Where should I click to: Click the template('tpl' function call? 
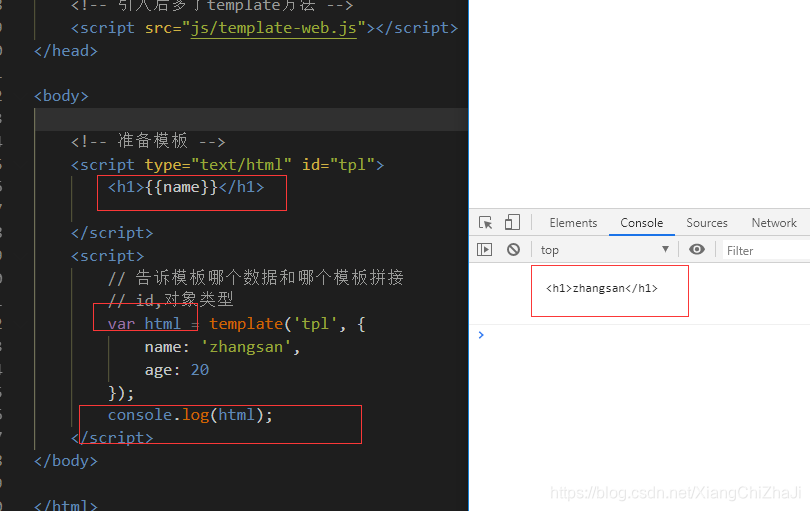273,324
